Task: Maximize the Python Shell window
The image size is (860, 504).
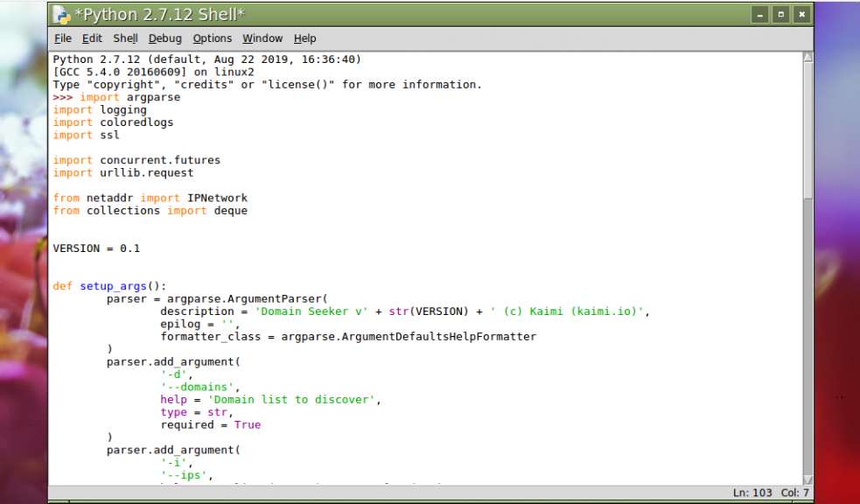Action: [781, 15]
